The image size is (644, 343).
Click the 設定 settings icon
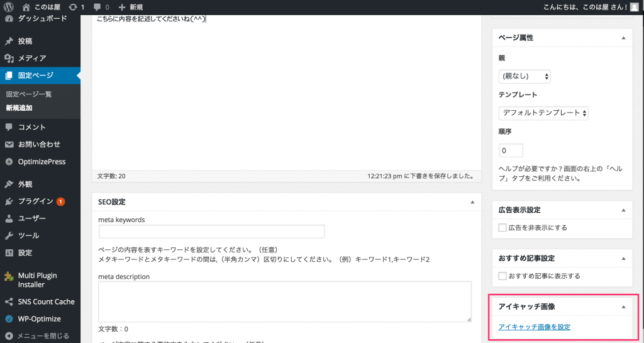tap(9, 253)
